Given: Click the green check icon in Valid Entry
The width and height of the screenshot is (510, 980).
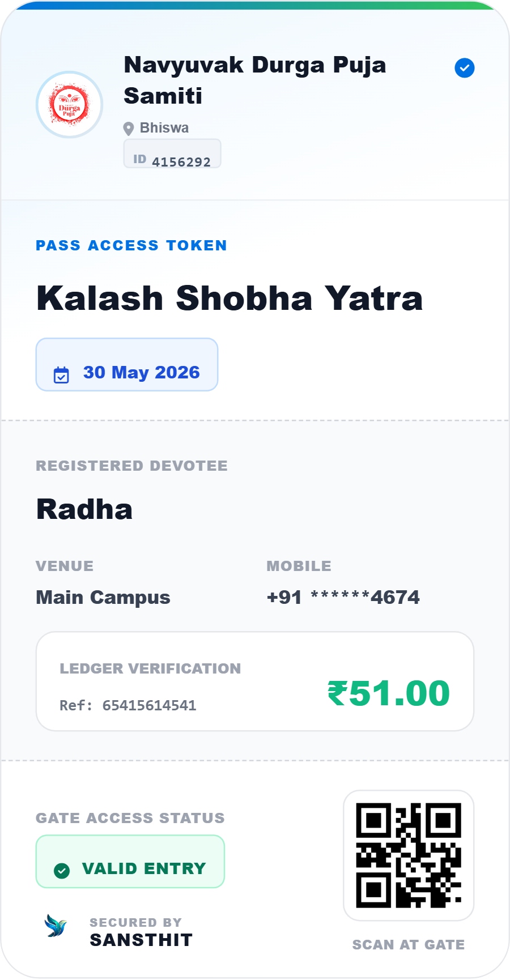Looking at the screenshot, I should pyautogui.click(x=62, y=871).
